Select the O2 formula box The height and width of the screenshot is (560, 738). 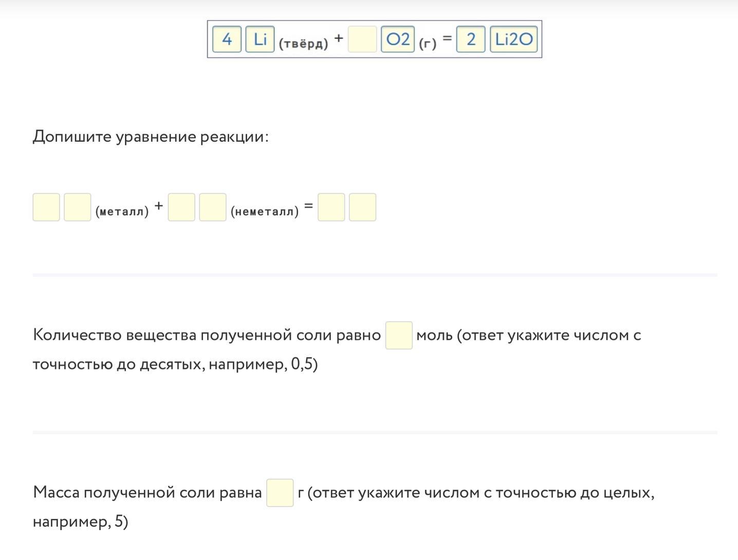398,40
